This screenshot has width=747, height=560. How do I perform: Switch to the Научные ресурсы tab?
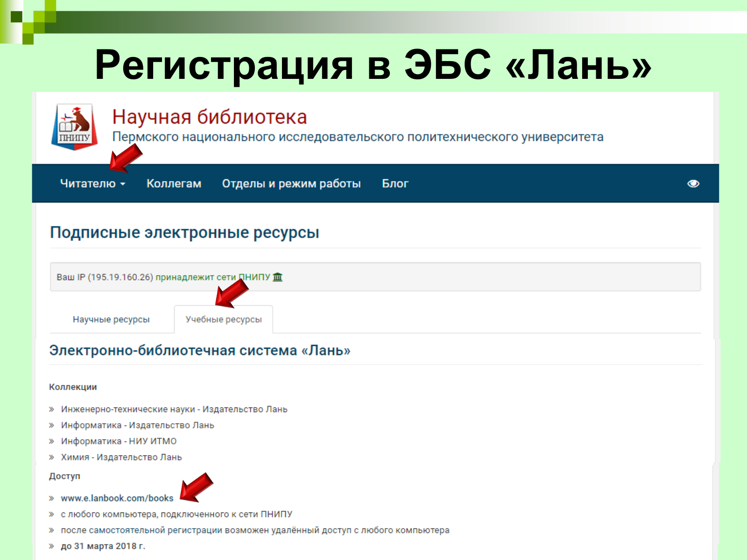click(111, 319)
